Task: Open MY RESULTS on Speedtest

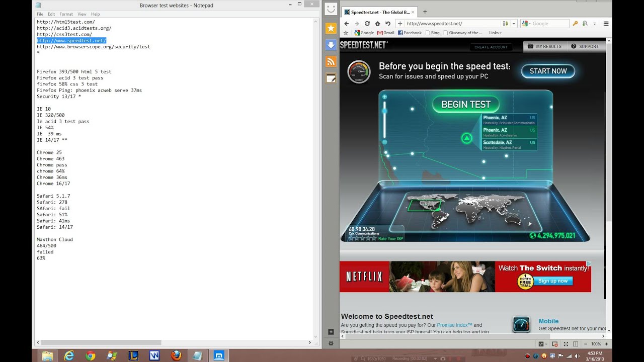Action: [x=544, y=46]
